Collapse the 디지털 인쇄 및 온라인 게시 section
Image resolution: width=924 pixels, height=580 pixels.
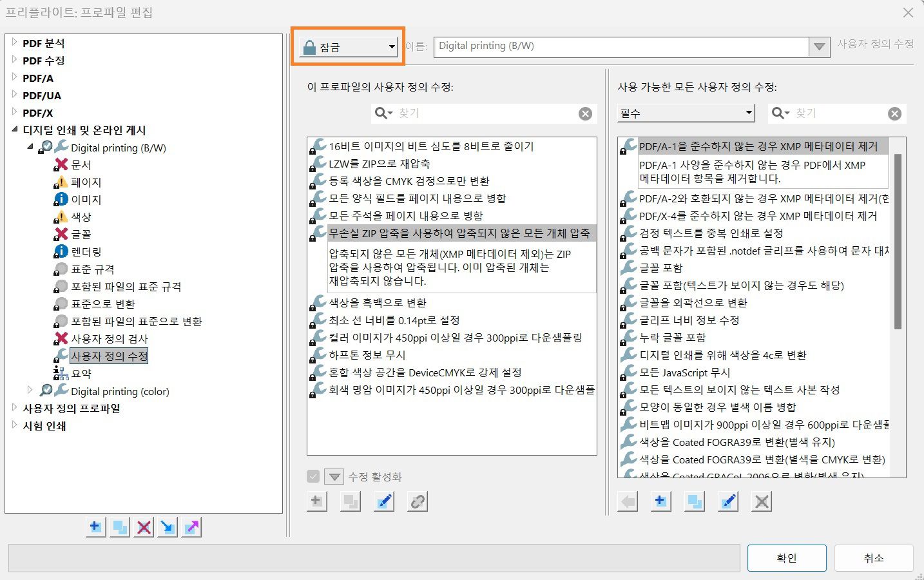click(14, 130)
